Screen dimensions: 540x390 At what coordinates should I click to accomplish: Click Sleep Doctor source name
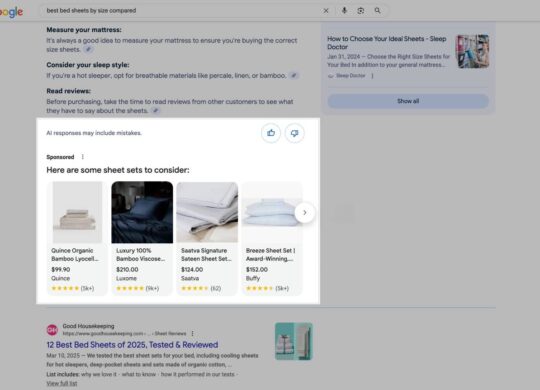pos(350,76)
